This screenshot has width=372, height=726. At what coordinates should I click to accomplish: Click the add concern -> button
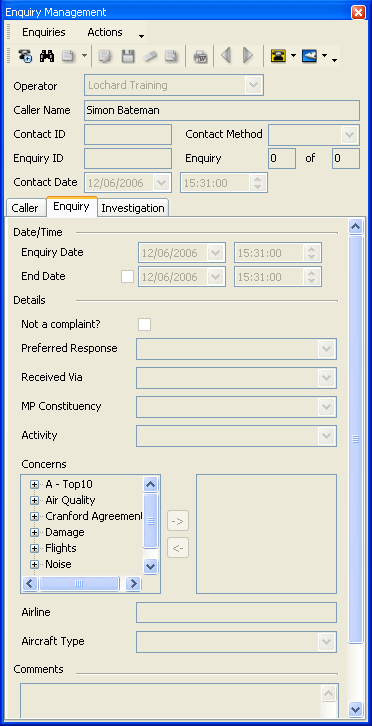(178, 522)
